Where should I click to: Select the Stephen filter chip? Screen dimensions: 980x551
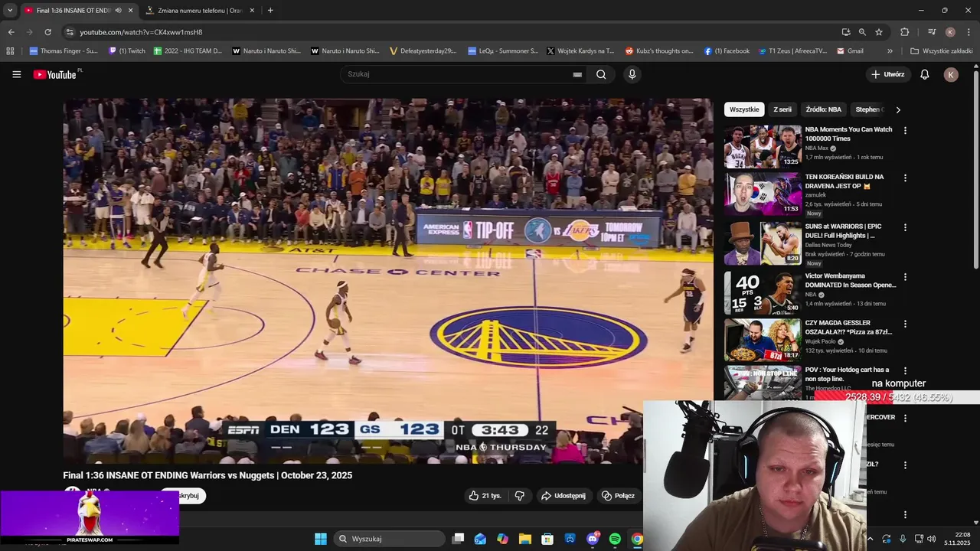[x=869, y=109]
